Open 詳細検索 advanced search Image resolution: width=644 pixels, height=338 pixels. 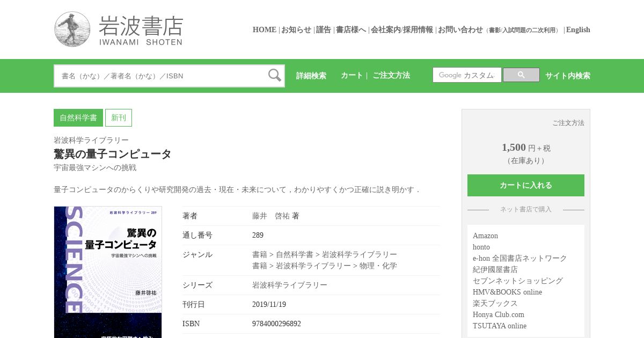coord(311,76)
